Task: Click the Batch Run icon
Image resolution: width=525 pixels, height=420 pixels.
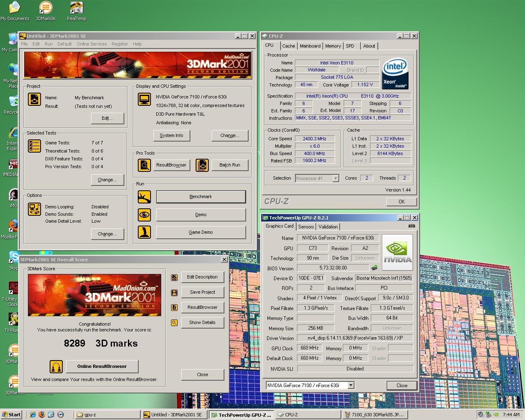Action: tap(202, 165)
